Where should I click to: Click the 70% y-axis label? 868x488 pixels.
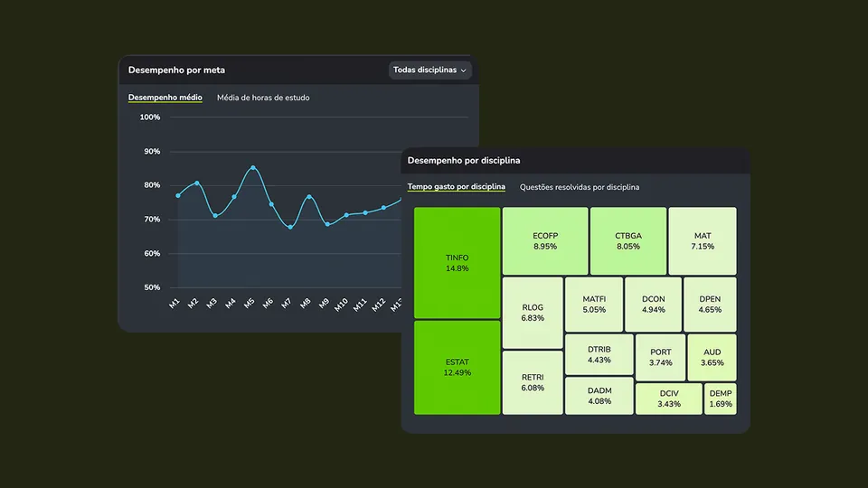(152, 220)
